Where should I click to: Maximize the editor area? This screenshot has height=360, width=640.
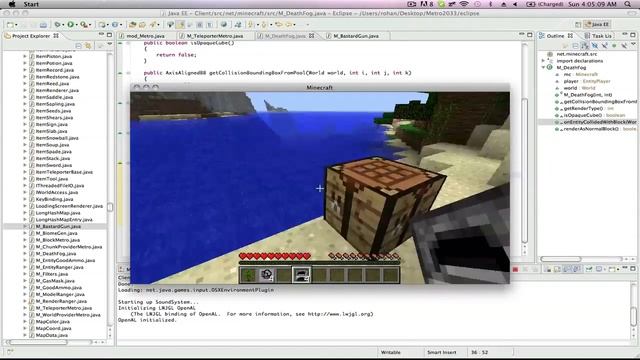[529, 35]
